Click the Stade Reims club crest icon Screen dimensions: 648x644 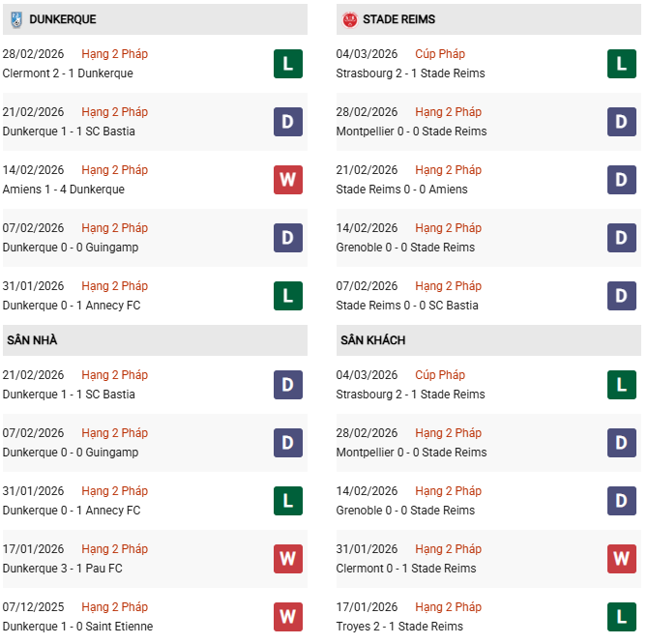tap(349, 19)
